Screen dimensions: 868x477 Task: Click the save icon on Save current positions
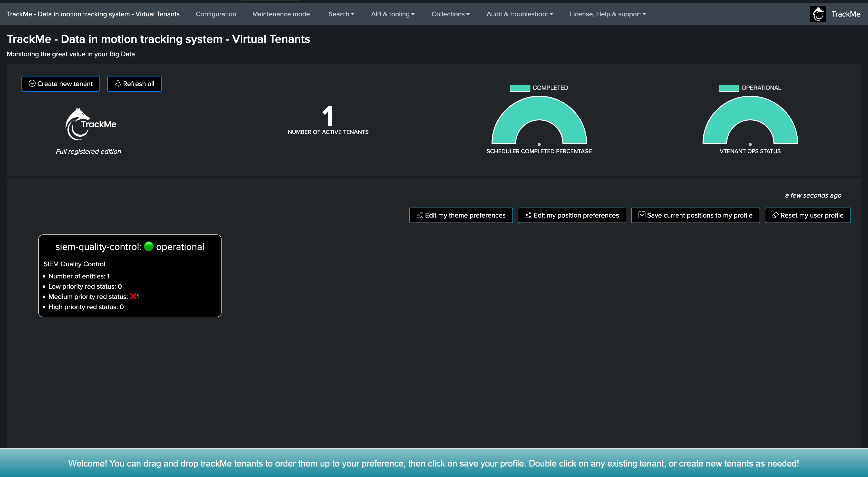click(x=642, y=215)
